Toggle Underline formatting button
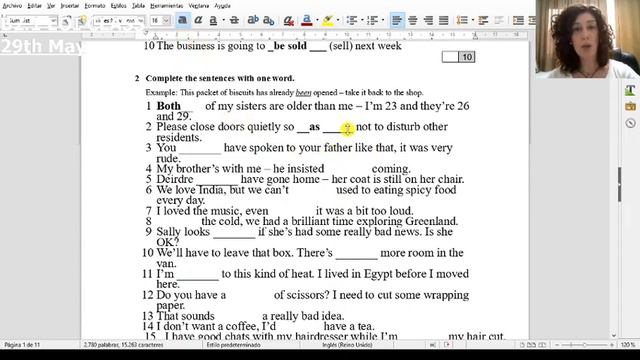 pyautogui.click(x=213, y=20)
